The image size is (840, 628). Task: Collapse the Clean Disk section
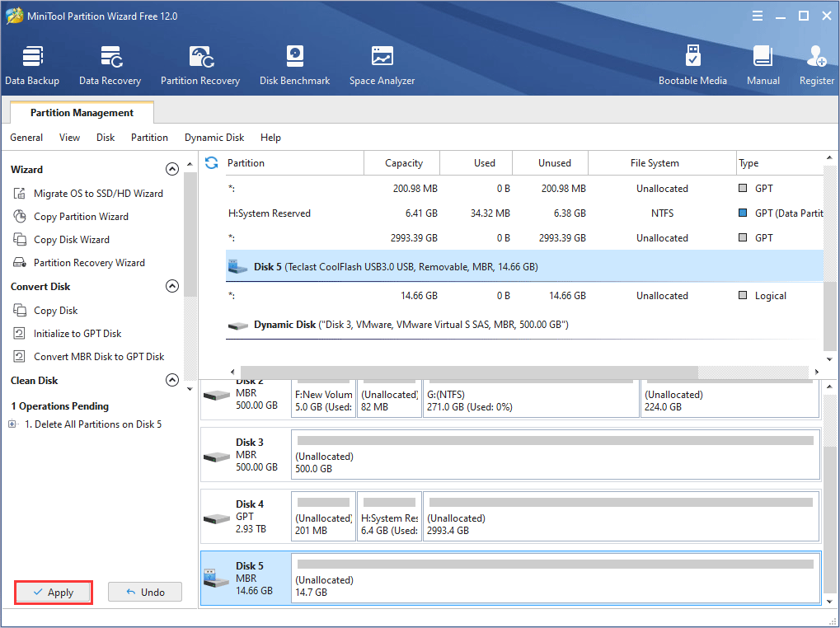(172, 380)
